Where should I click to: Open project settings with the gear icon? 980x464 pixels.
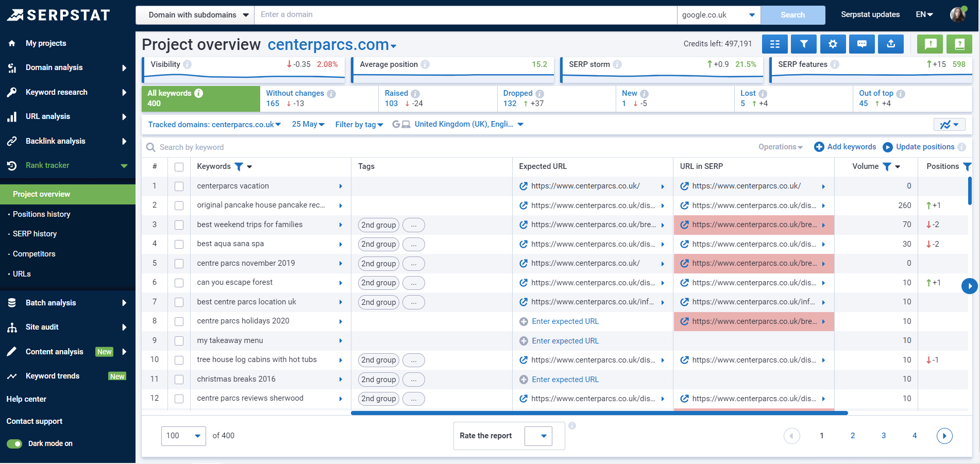click(833, 44)
